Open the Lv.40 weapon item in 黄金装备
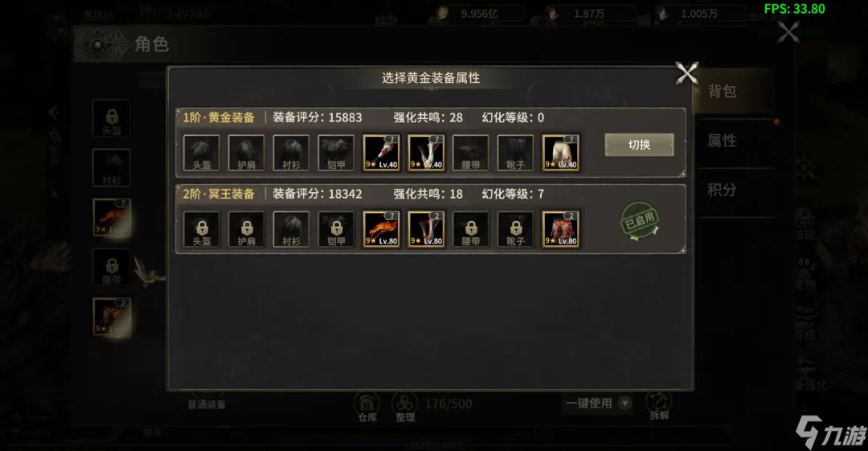This screenshot has width=868, height=451. point(381,153)
